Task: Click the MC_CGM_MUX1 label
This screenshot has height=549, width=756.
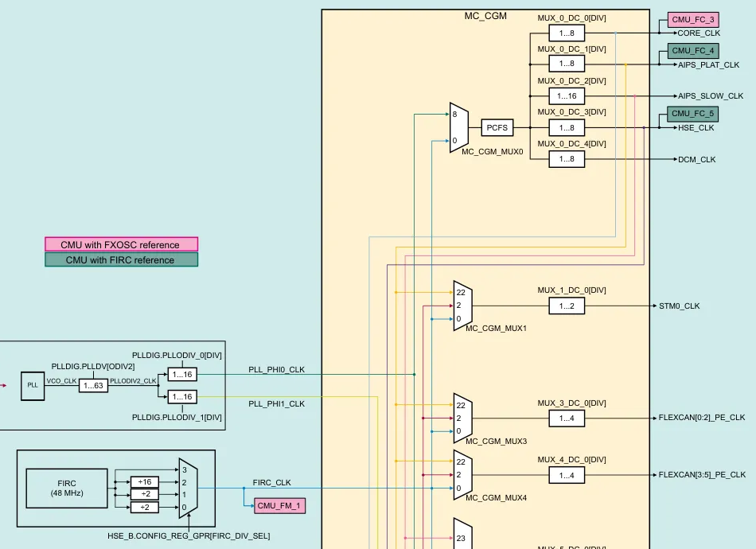Action: click(x=496, y=329)
